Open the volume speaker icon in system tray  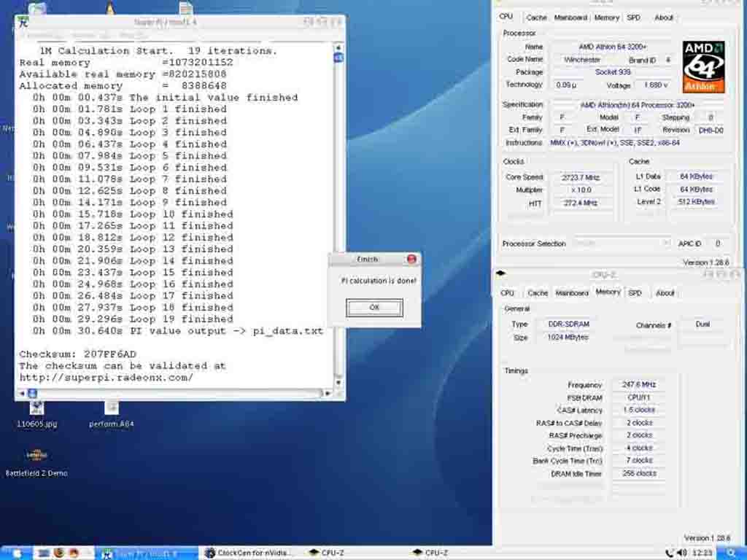point(681,553)
